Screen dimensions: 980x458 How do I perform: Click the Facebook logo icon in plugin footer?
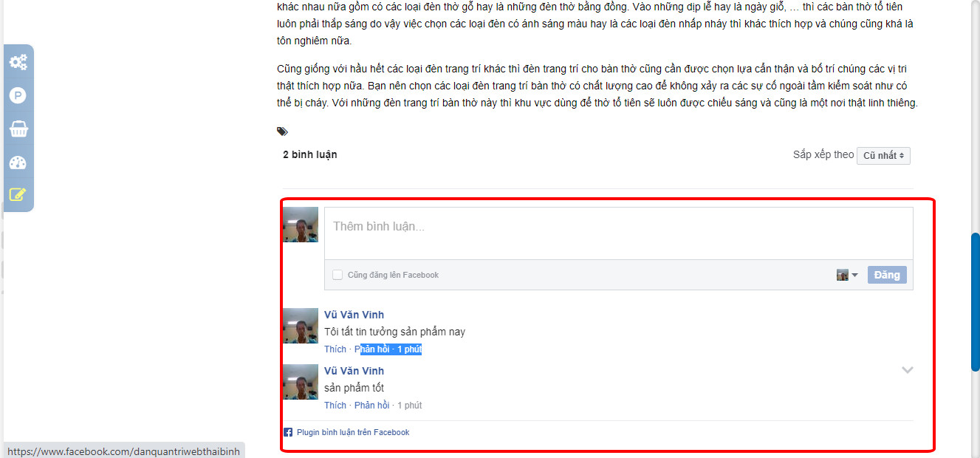pyautogui.click(x=288, y=432)
